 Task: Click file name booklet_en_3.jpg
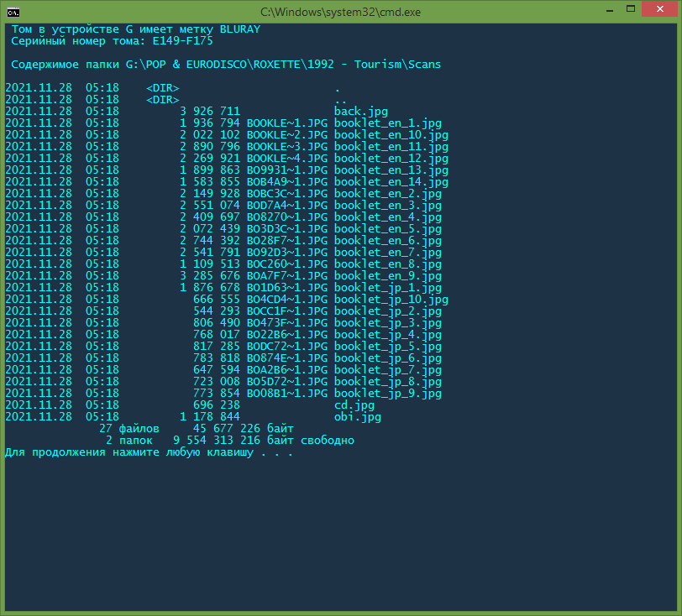pyautogui.click(x=387, y=206)
